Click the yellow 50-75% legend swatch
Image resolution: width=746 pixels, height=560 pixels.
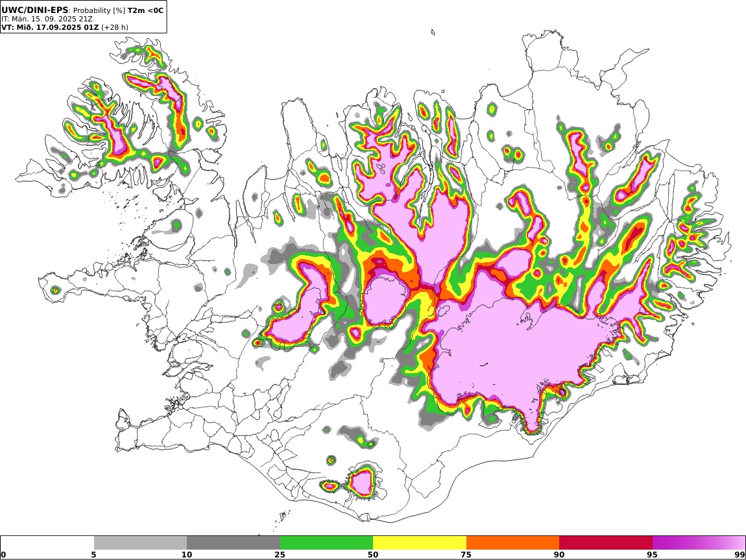[420, 542]
